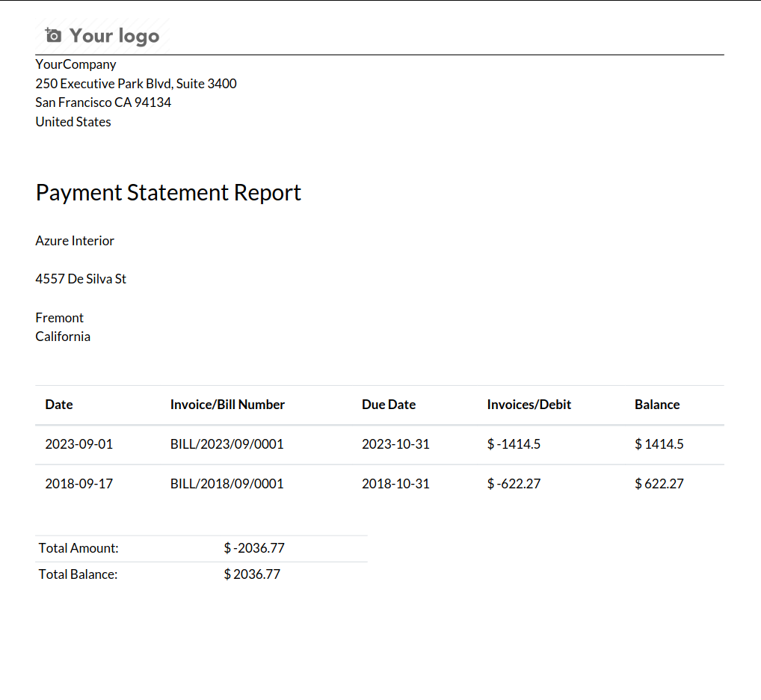Click the $ 1414.5 balance value
Viewport: 761px width, 700px height.
click(659, 444)
